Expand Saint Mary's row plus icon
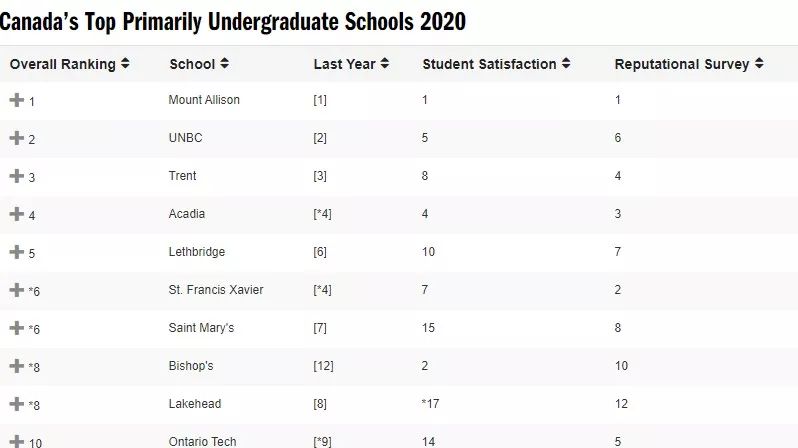 click(17, 328)
